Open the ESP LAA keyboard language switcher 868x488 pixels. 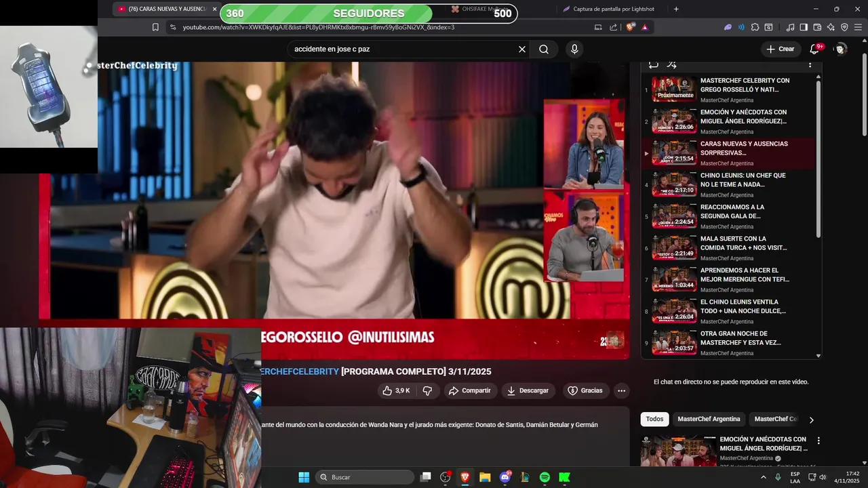coord(795,477)
